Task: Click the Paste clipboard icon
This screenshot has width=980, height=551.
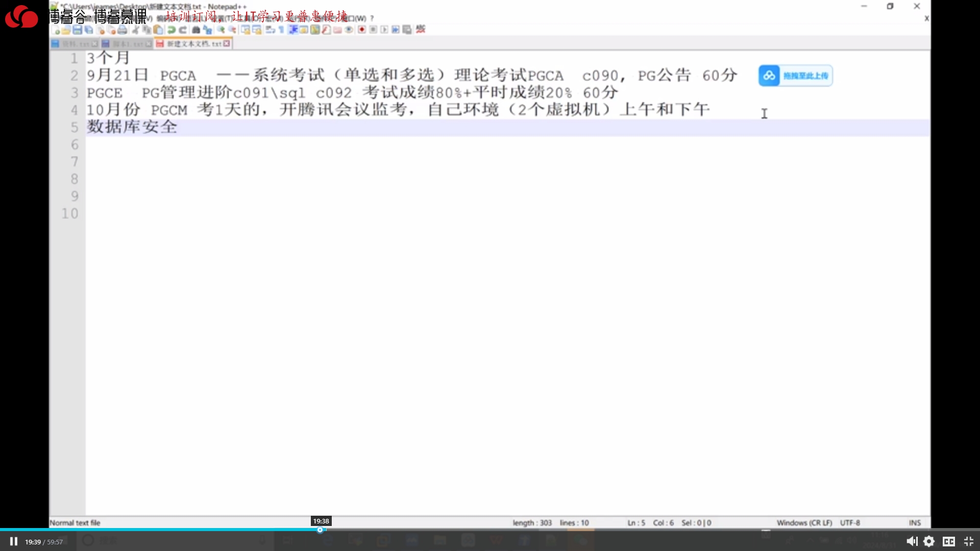Action: 158,30
